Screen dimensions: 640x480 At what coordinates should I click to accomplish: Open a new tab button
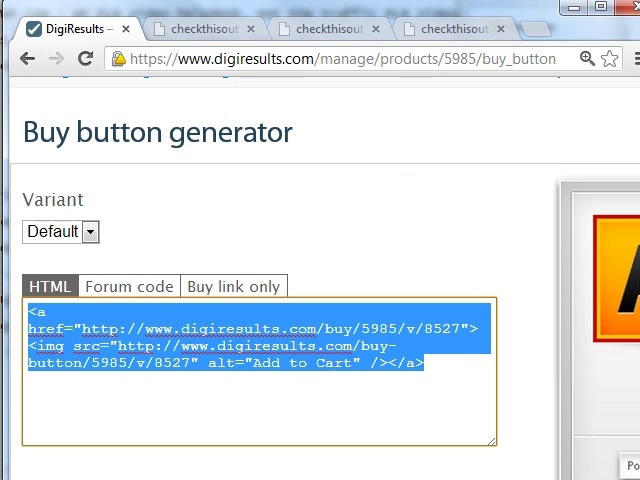point(536,29)
